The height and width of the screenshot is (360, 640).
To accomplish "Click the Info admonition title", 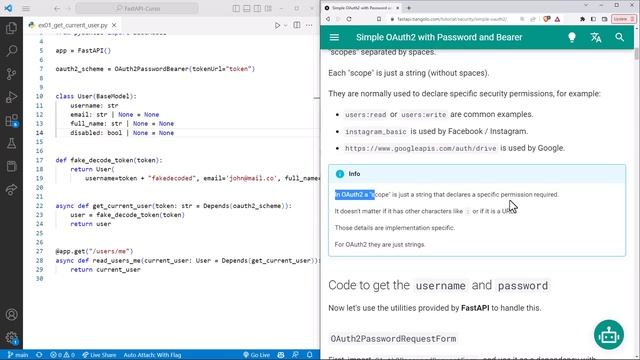I will (x=354, y=174).
